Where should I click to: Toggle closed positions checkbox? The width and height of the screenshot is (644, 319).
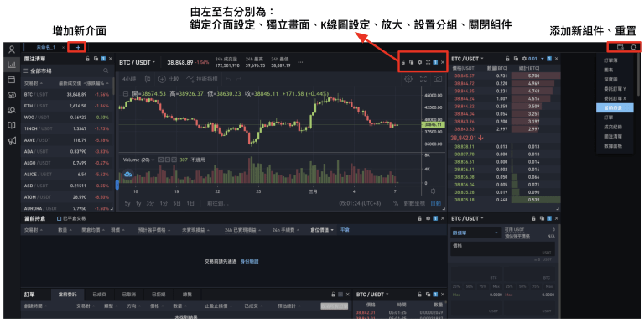[60, 218]
